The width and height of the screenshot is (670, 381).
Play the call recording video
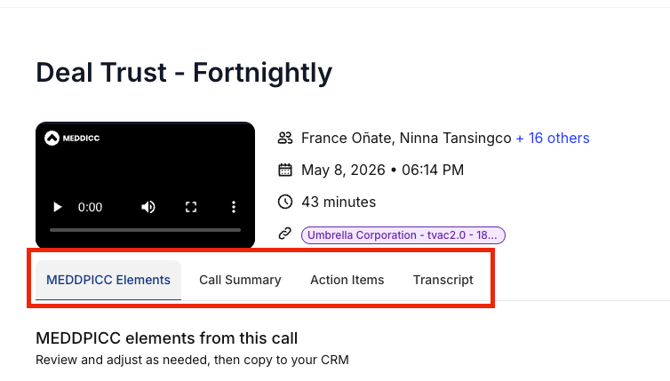pos(57,207)
